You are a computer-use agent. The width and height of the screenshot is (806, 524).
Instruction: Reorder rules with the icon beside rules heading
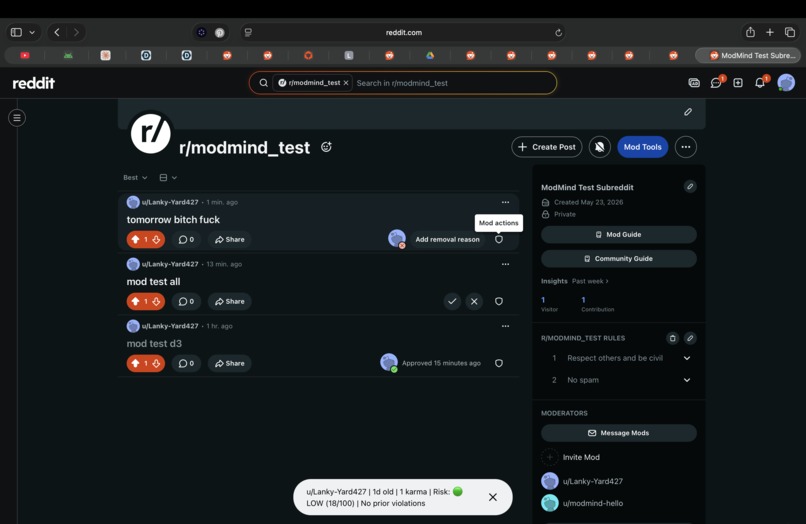coord(672,338)
